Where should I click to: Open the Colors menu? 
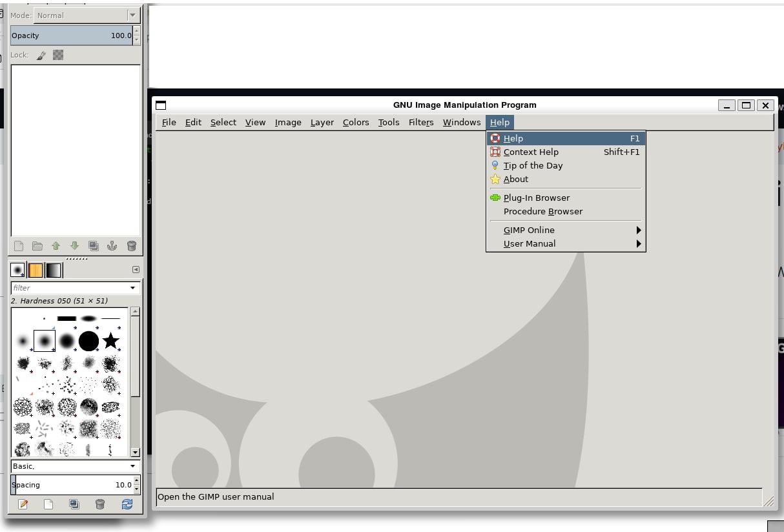point(356,122)
